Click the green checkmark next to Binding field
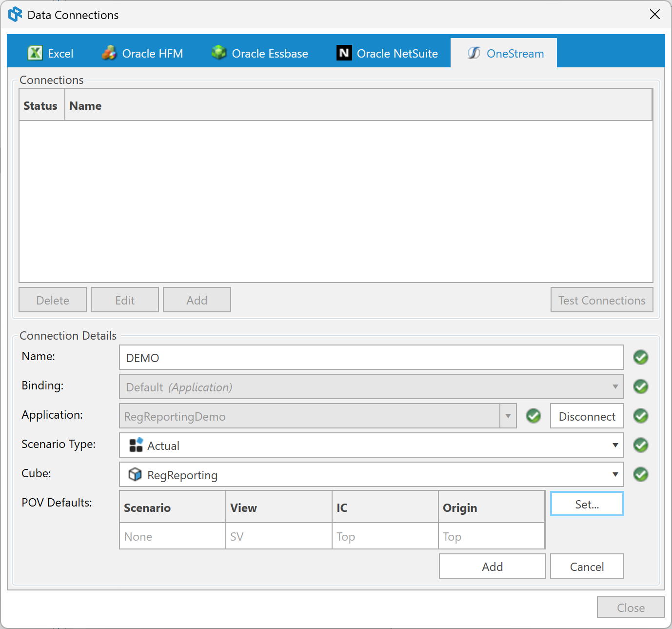 pos(641,386)
